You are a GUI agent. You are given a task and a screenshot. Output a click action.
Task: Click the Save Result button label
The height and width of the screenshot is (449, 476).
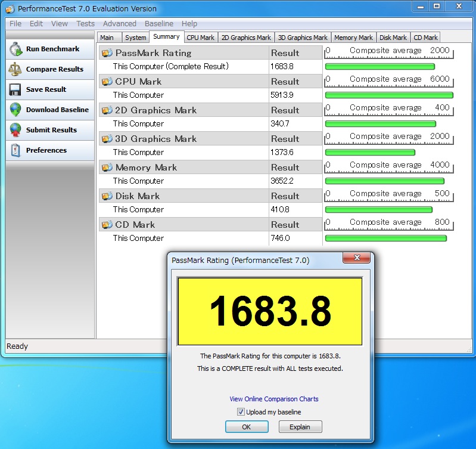point(46,89)
